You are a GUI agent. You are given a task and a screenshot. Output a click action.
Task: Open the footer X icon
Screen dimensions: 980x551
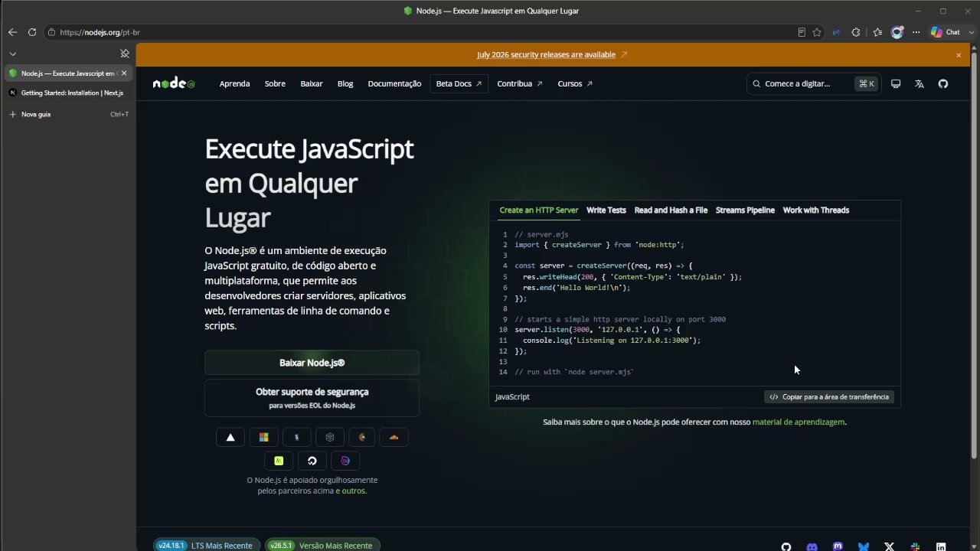click(890, 547)
